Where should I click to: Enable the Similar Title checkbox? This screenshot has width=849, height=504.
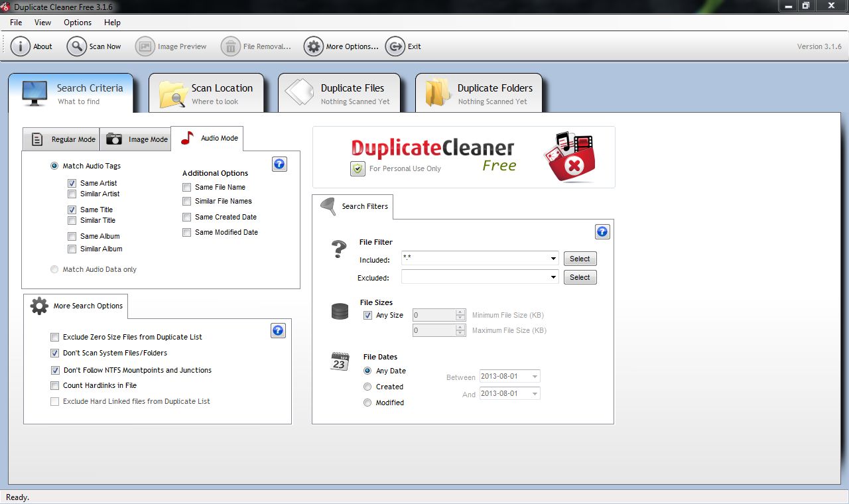[x=72, y=221]
